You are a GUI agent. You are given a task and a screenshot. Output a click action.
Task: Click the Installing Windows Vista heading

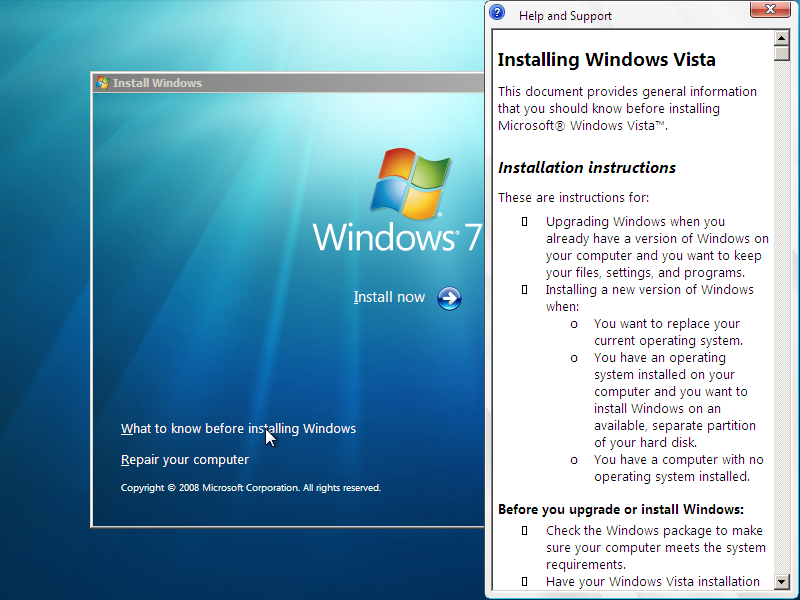click(x=606, y=60)
